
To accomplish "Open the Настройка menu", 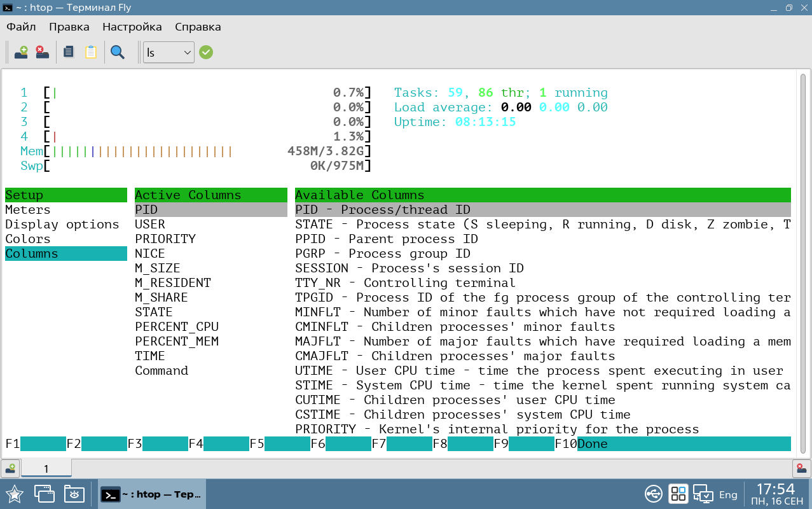I will (132, 27).
